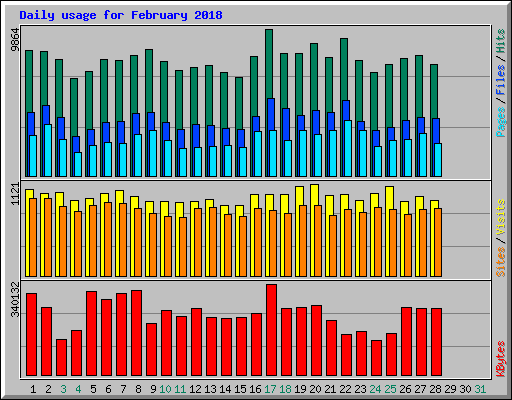The height and width of the screenshot is (400, 512).
Task: Click the cyan pages bar for day 4
Action: pos(78,164)
